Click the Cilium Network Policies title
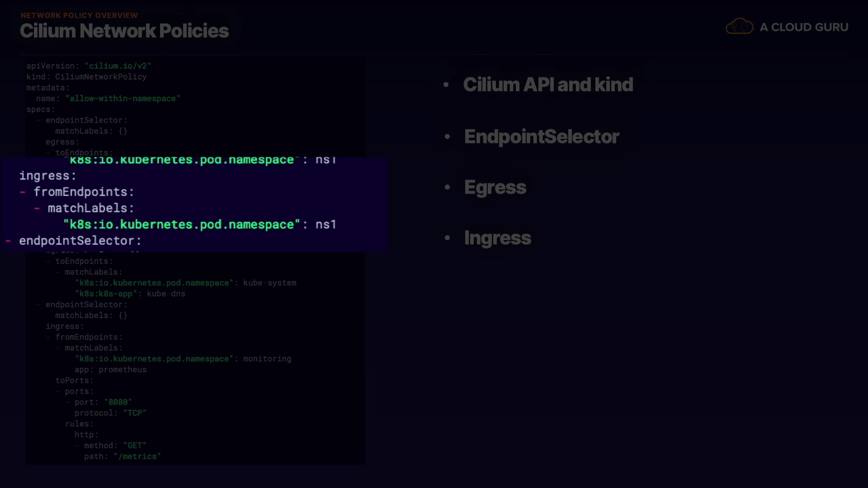Viewport: 868px width, 488px height. coord(124,31)
